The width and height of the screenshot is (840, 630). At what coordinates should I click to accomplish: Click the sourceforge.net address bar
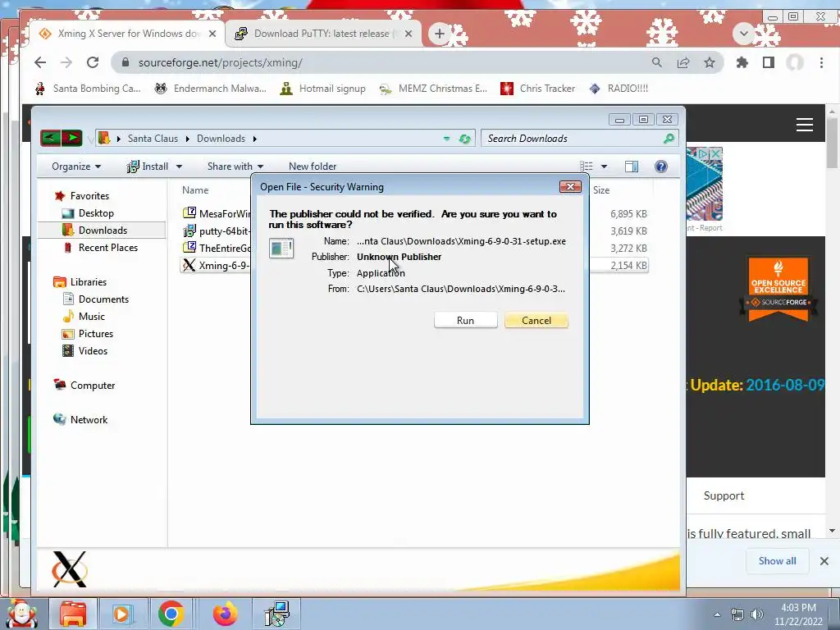point(375,62)
